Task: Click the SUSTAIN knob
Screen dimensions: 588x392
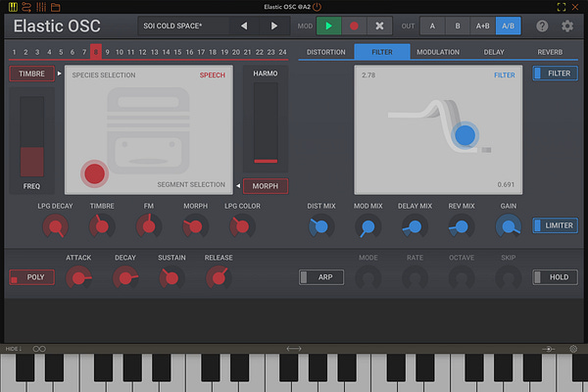Action: coord(172,278)
